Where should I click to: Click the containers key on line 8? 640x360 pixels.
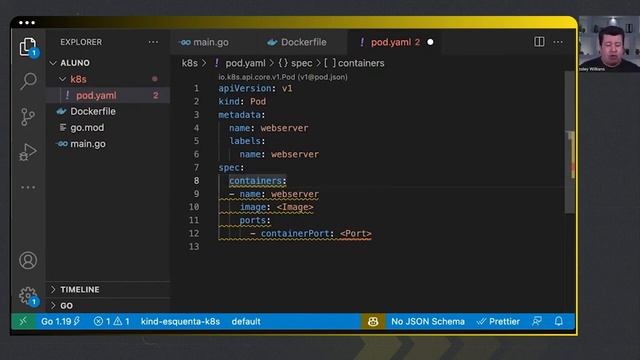255,180
